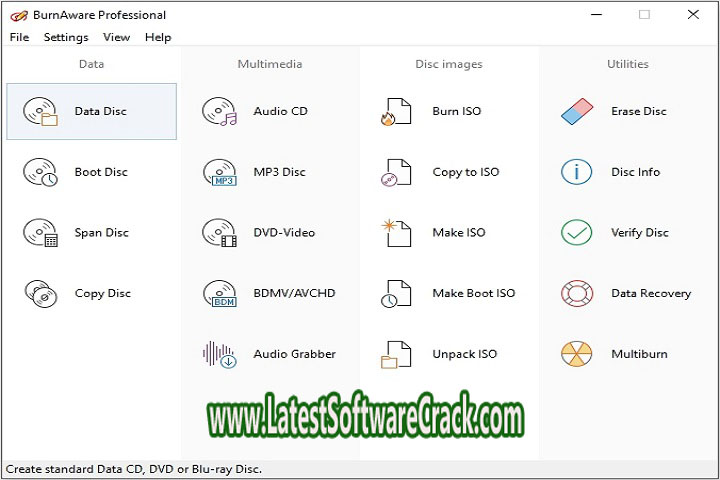
Task: Open the Audio CD icon
Action: 219,112
